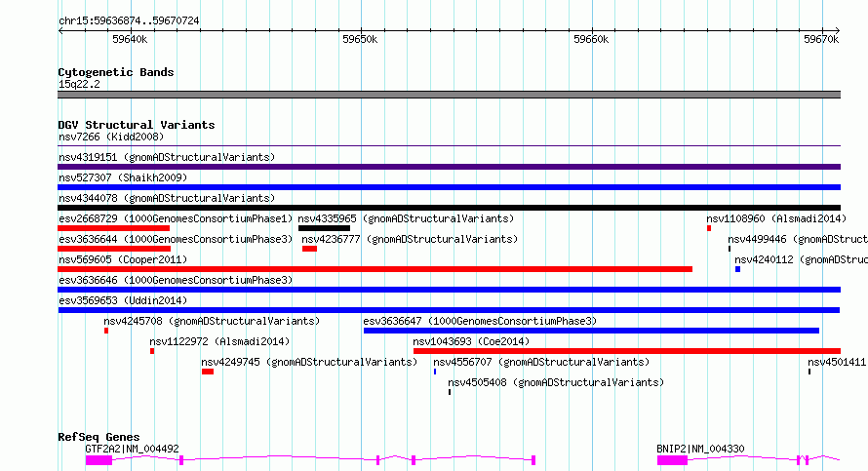This screenshot has width=868, height=471.
Task: Click the 59650k ruler label
Action: (360, 39)
